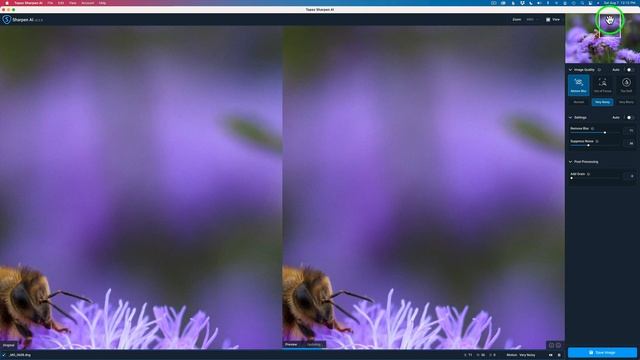The height and width of the screenshot is (360, 640).
Task: Adjust the Add Grain slider
Action: point(594,178)
